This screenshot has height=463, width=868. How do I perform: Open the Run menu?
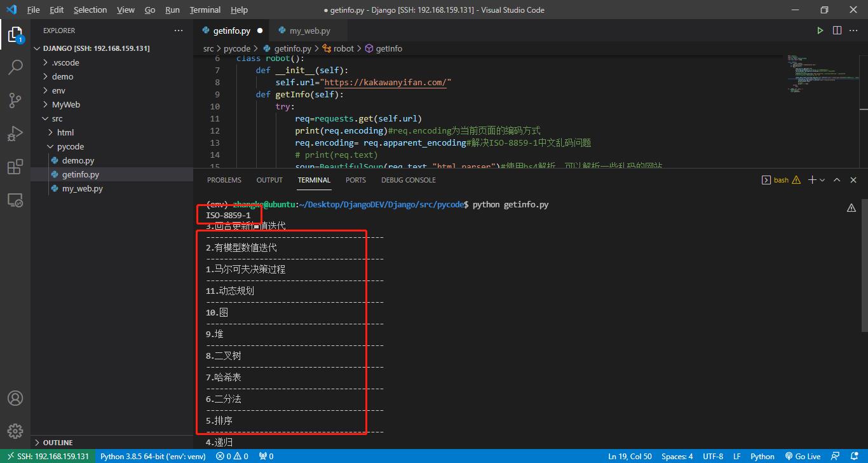point(172,10)
